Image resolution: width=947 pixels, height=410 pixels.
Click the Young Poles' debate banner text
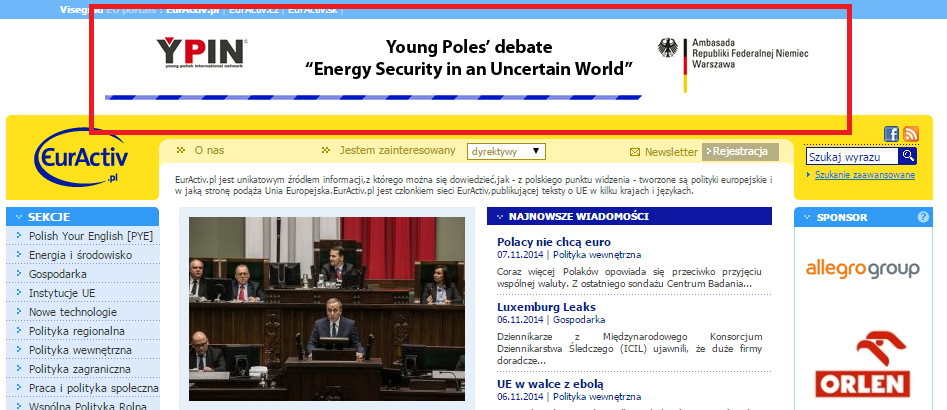tap(469, 58)
